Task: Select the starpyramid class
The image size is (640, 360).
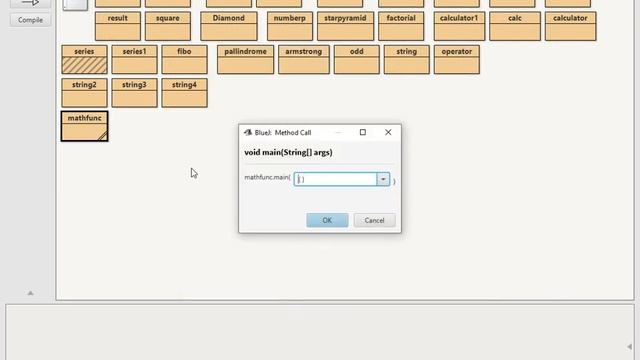Action: click(x=345, y=26)
